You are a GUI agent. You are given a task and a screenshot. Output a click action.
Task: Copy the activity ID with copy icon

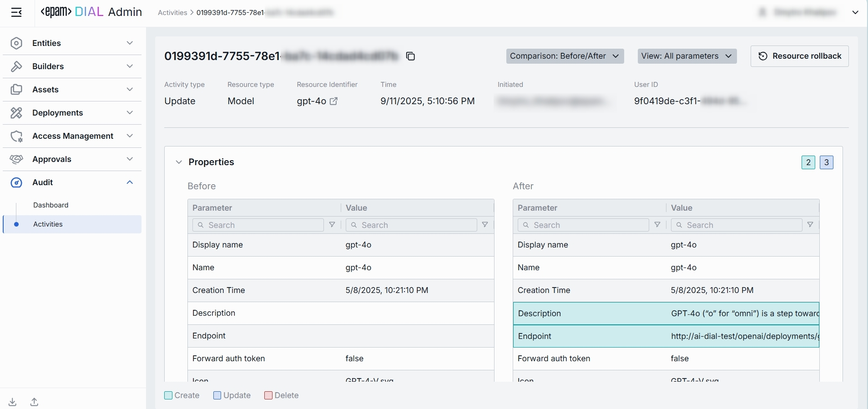pos(410,56)
